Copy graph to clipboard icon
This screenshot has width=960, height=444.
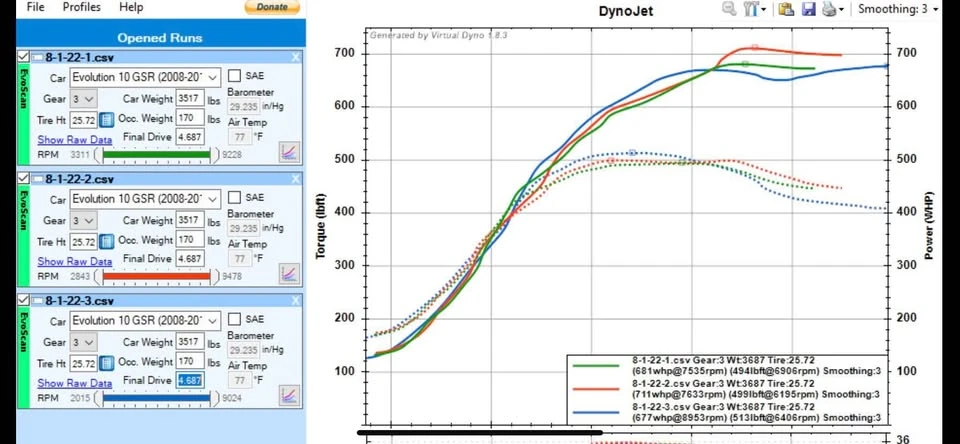(x=787, y=9)
